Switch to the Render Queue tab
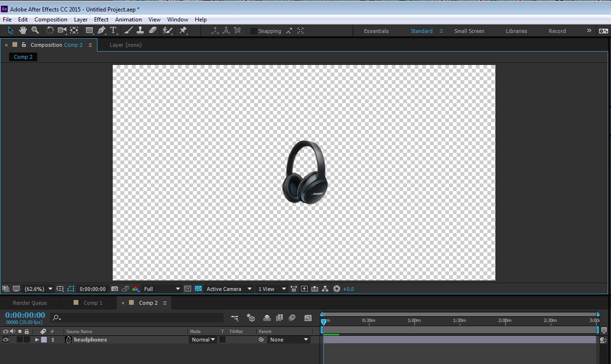 [30, 303]
